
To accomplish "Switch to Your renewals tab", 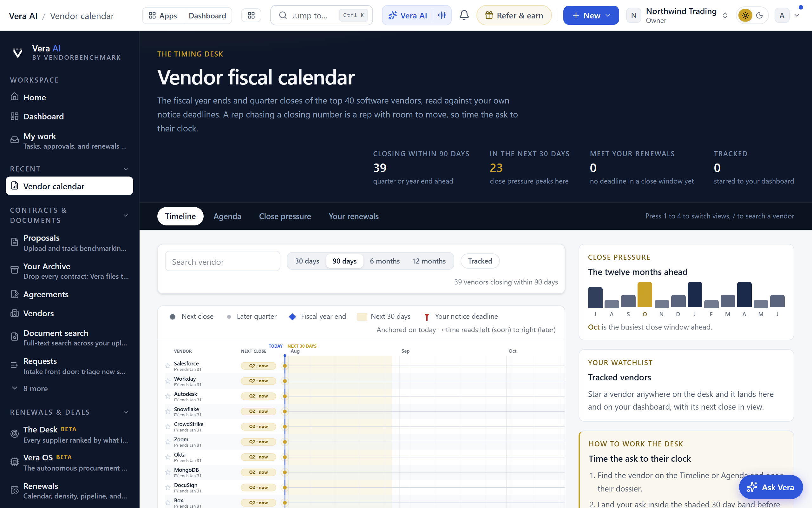I will click(354, 216).
